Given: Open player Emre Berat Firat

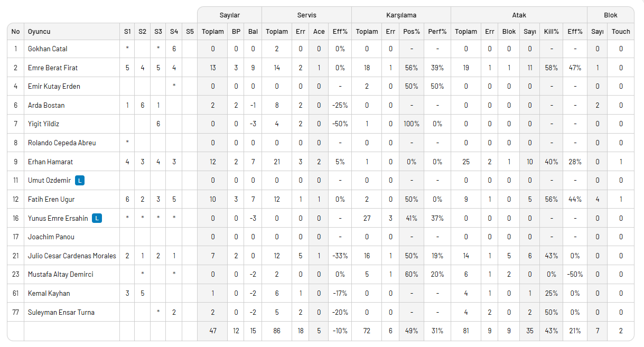Looking at the screenshot, I should point(52,68).
